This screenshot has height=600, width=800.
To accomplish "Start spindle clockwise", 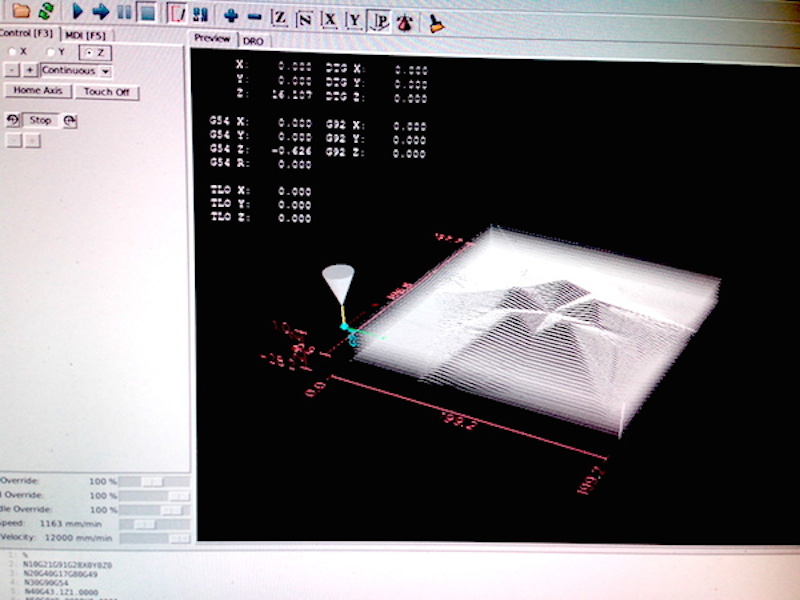I will pyautogui.click(x=69, y=121).
